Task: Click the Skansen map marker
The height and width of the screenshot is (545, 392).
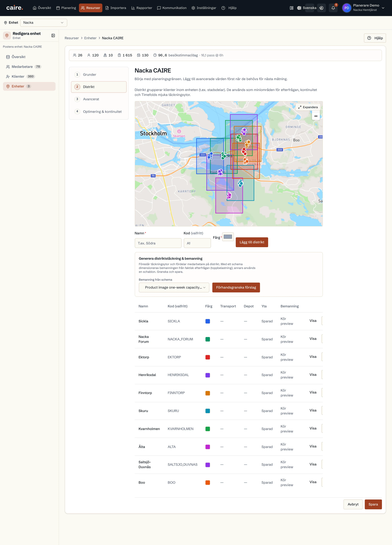Action: (179, 131)
